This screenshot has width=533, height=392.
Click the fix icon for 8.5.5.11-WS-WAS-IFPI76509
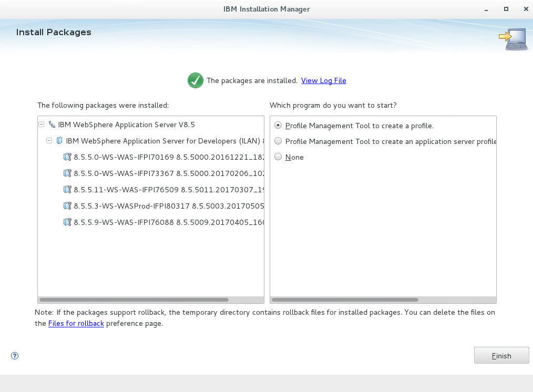click(x=67, y=189)
